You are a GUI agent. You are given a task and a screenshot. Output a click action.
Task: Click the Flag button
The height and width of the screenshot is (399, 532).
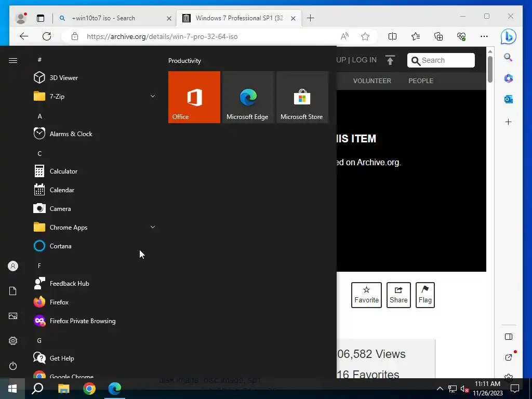click(425, 295)
